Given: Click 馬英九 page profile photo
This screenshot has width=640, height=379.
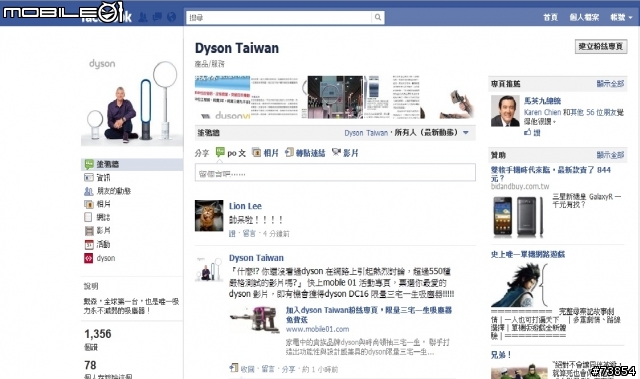Looking at the screenshot, I should point(505,111).
